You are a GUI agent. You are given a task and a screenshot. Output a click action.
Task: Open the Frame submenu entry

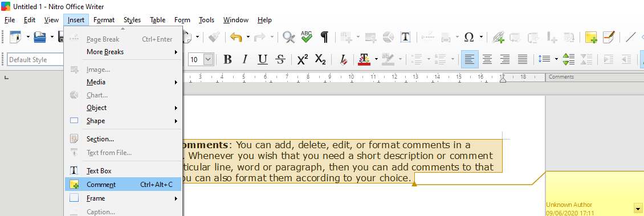pyautogui.click(x=123, y=198)
